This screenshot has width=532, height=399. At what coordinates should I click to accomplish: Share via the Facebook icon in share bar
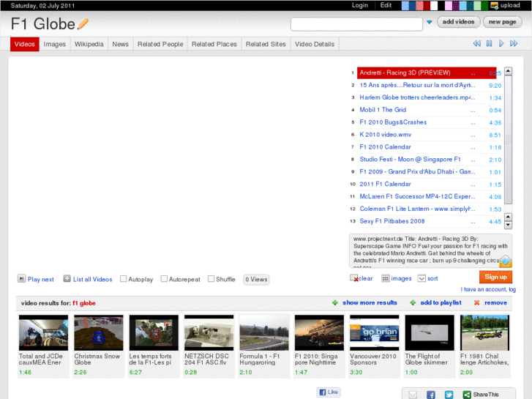tap(431, 395)
